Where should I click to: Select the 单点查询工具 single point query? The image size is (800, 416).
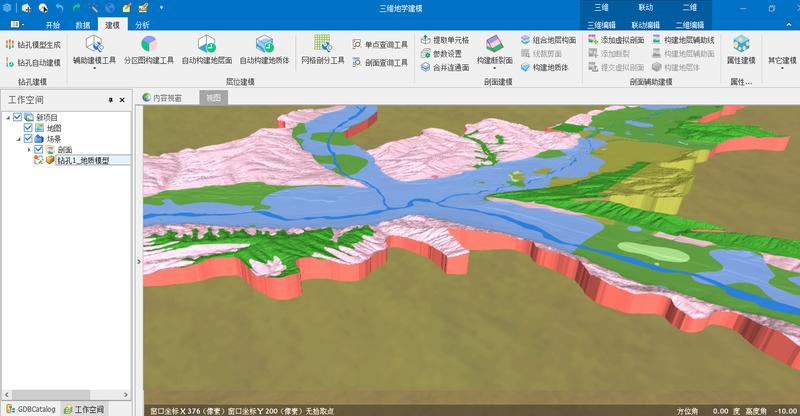380,44
